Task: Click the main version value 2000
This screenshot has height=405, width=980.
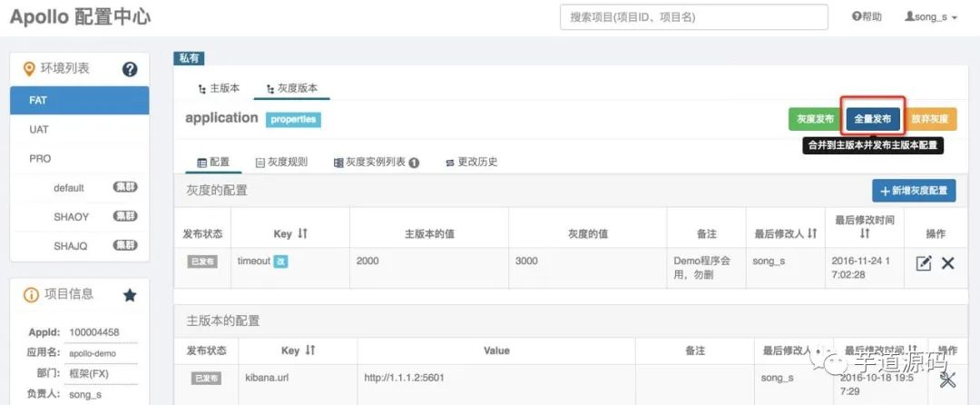Action: (367, 261)
